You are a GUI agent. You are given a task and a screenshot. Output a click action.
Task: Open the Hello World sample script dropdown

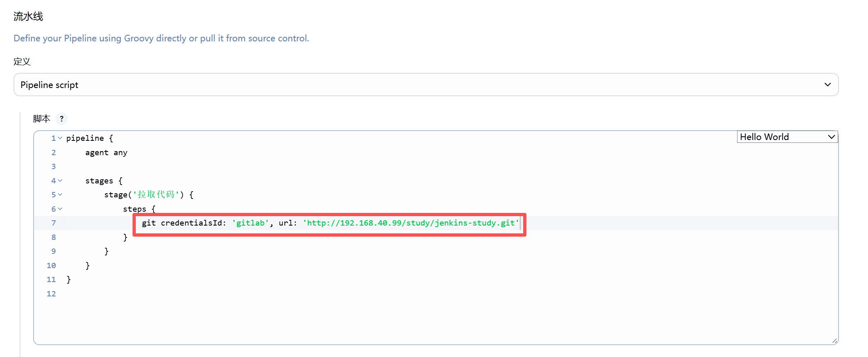[787, 137]
